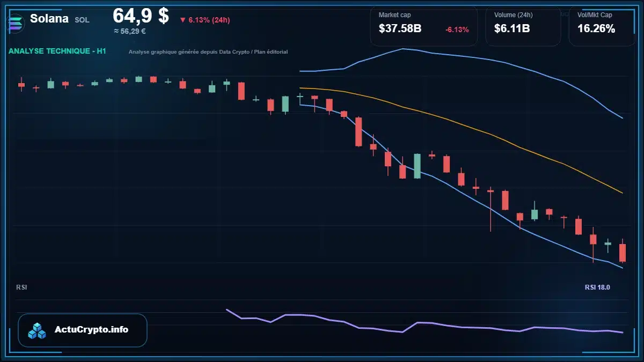
Task: Click the 64,9 $ price value
Action: (141, 16)
